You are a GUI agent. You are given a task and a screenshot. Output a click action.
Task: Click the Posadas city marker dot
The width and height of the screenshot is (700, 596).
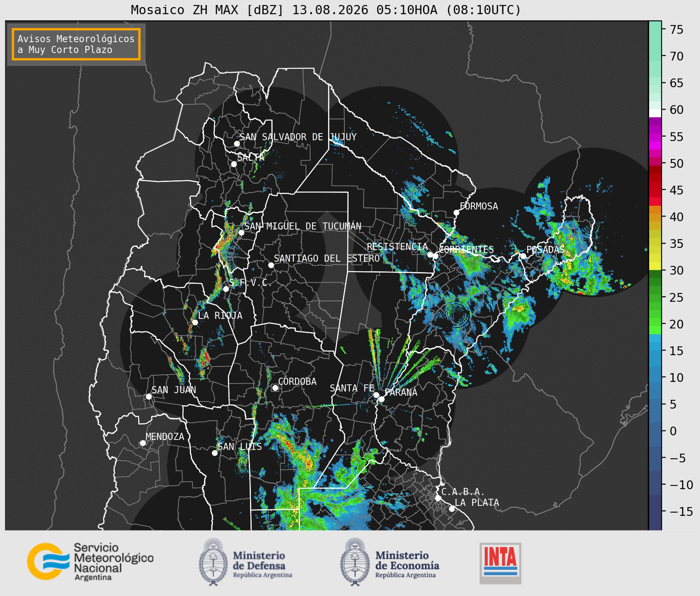pos(523,256)
